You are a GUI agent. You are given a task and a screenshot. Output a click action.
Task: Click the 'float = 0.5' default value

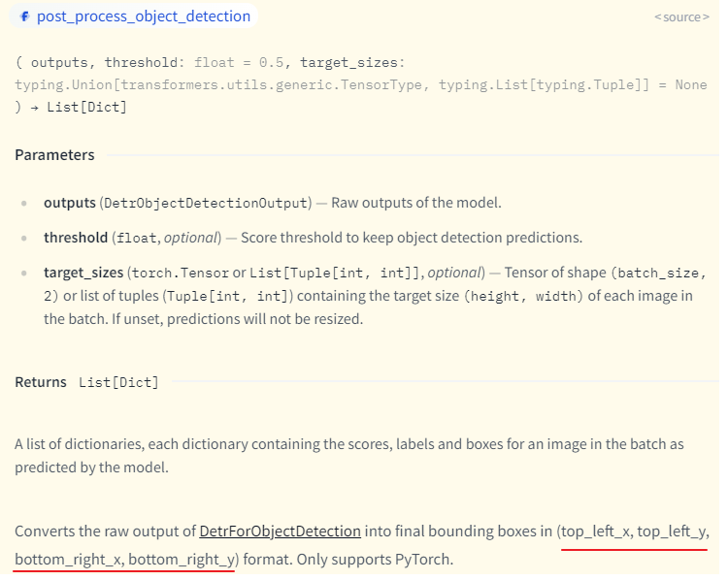(x=239, y=62)
